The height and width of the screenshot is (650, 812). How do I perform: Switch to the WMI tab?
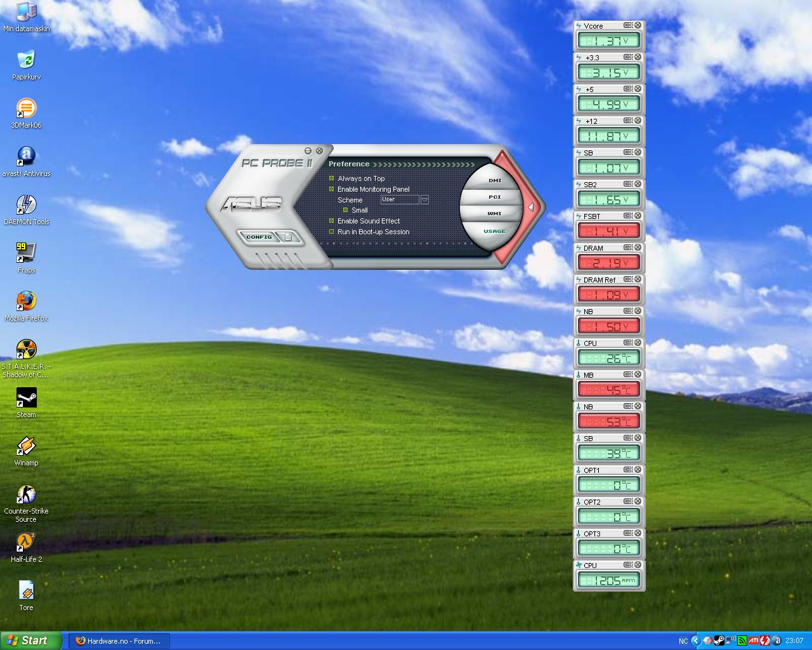pos(495,213)
